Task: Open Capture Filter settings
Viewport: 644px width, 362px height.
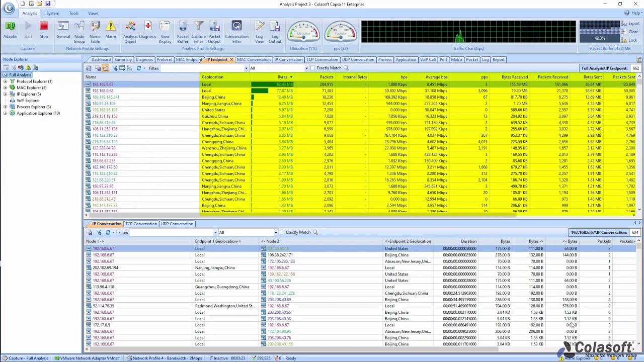Action: point(199,32)
